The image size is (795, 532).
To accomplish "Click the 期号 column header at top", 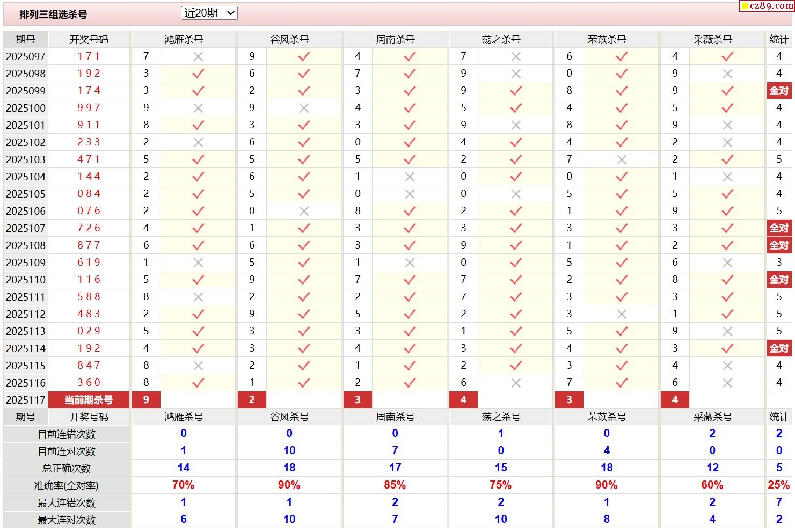I will 25,39.
